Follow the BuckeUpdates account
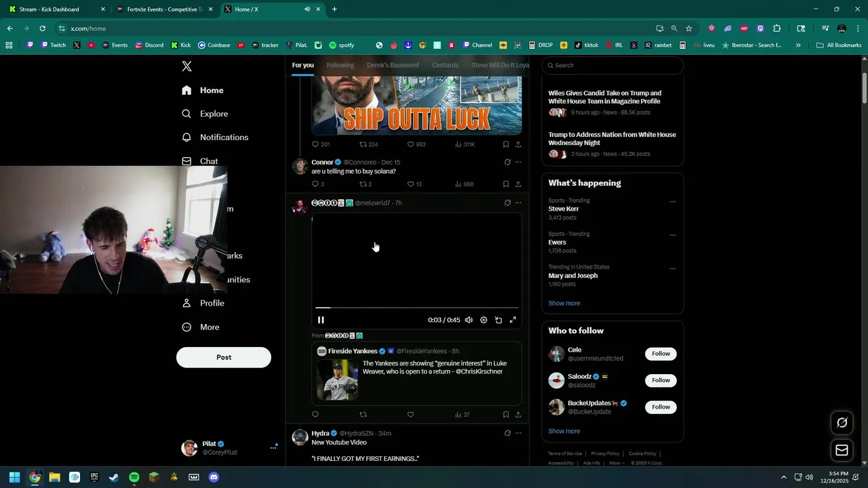Viewport: 868px width, 488px height. tap(661, 407)
